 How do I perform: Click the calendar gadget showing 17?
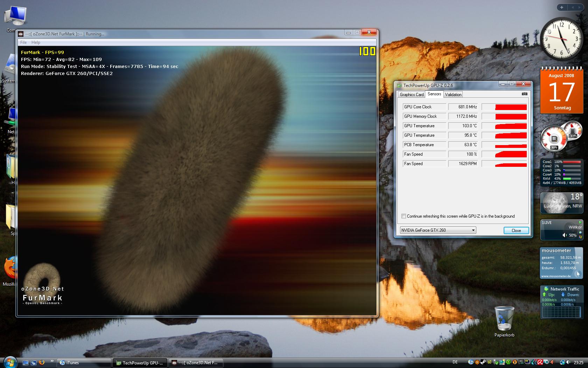tap(562, 90)
